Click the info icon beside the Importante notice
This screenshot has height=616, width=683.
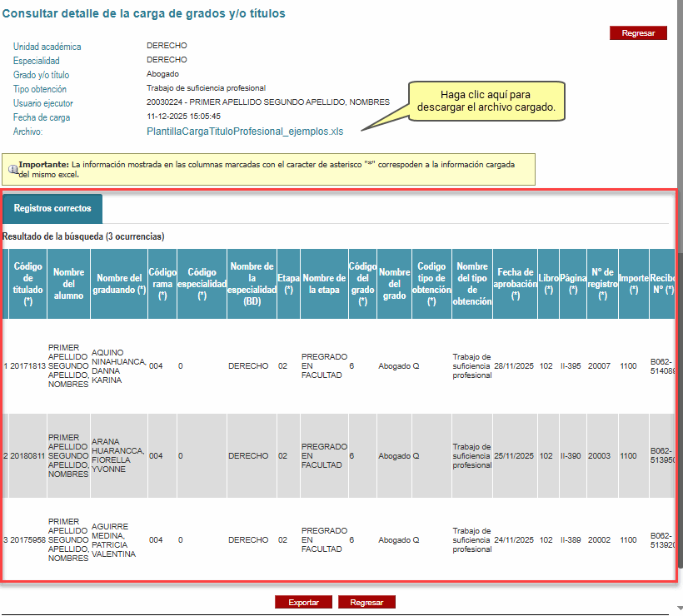(12, 168)
